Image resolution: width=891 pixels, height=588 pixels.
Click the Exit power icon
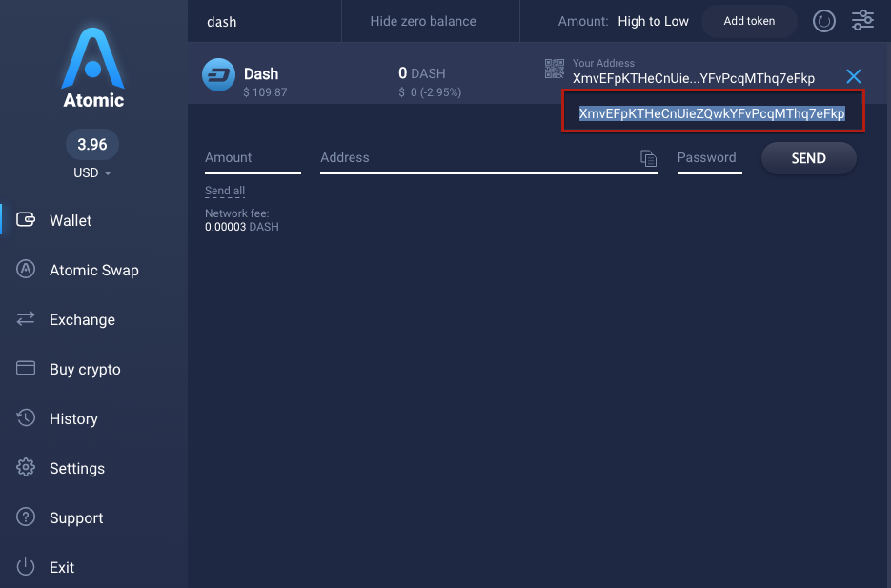(26, 566)
